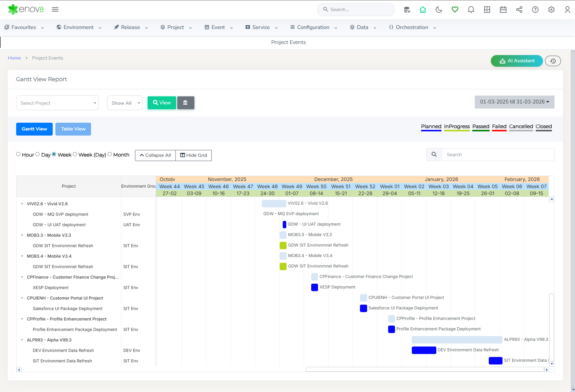
Task: Open the Select Project dropdown
Action: click(x=57, y=103)
